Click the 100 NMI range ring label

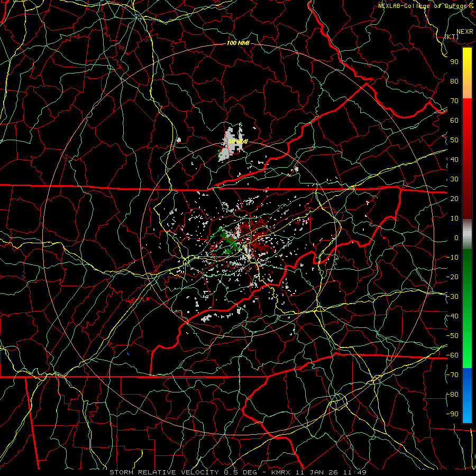coord(238,43)
